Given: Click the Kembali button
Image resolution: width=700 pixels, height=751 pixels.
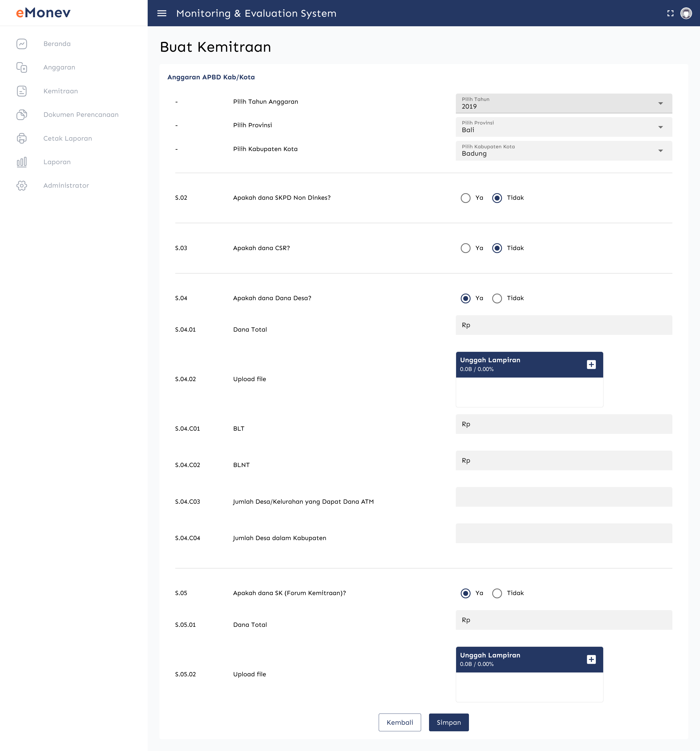Looking at the screenshot, I should click(399, 722).
